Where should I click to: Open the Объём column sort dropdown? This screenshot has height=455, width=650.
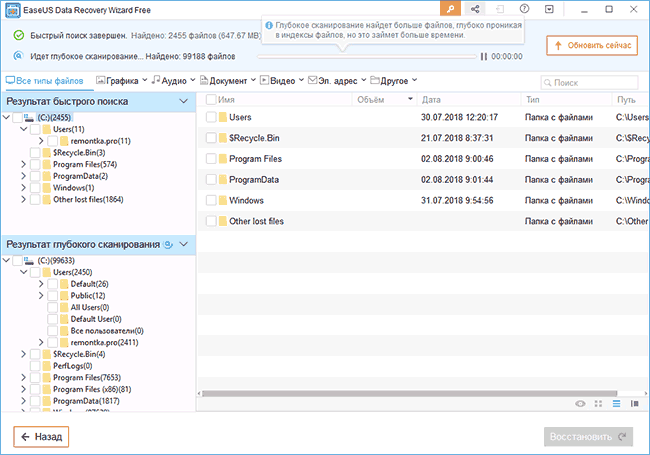pyautogui.click(x=410, y=99)
